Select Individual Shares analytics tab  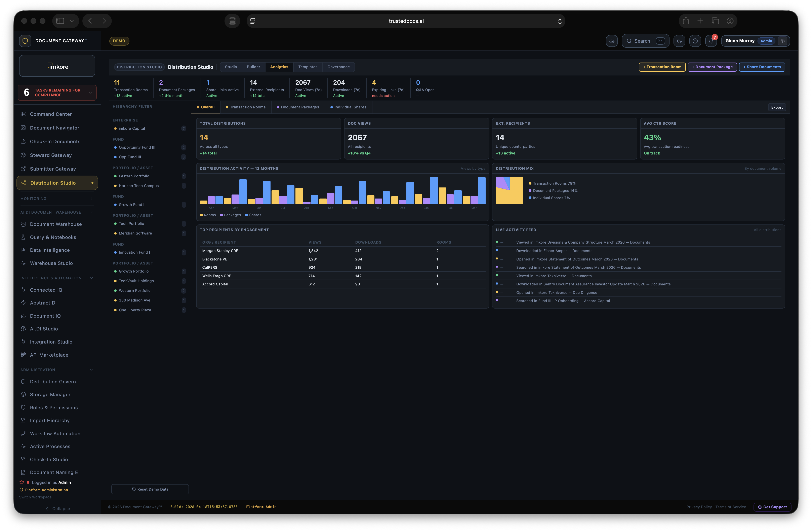(348, 107)
